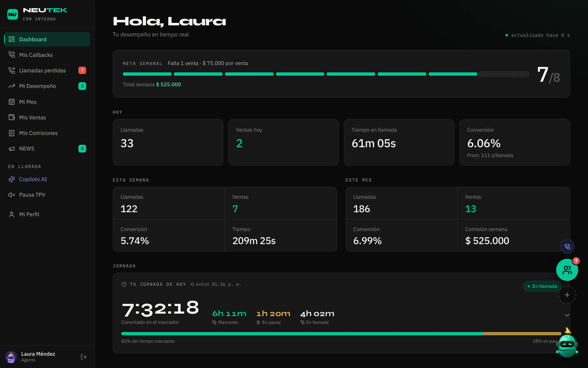Click the Conversión 6.06% card
588x368 pixels.
(x=515, y=142)
